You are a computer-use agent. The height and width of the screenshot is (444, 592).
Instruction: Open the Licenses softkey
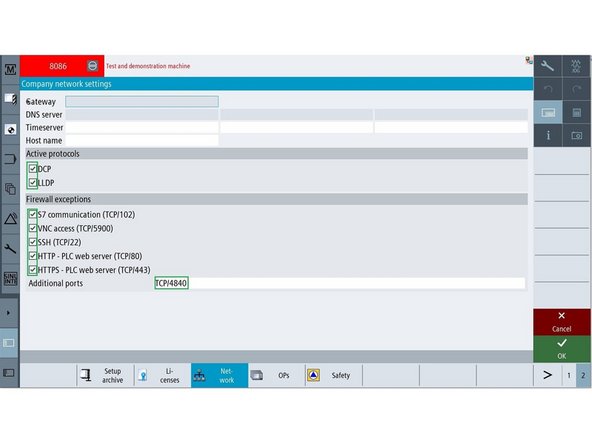[162, 375]
